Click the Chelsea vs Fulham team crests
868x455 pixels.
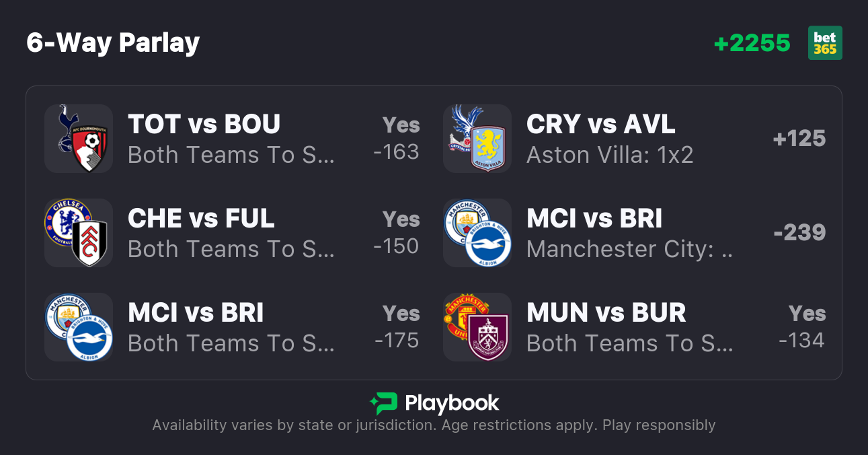click(x=79, y=233)
